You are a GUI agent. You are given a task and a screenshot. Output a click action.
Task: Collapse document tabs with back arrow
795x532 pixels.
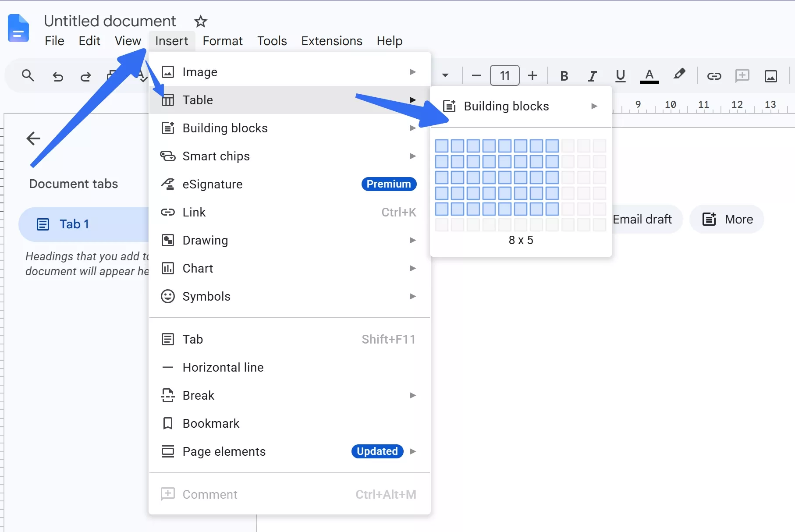tap(33, 138)
